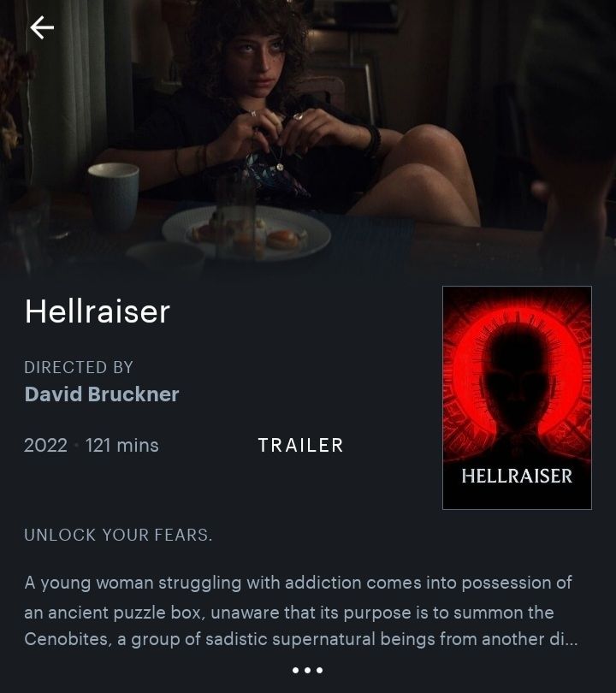Tap the word 'Cenobites' in the synopsis

tap(68, 639)
